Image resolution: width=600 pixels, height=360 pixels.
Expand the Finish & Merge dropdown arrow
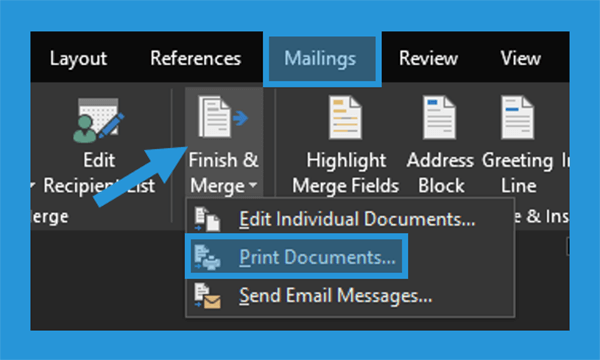click(253, 186)
